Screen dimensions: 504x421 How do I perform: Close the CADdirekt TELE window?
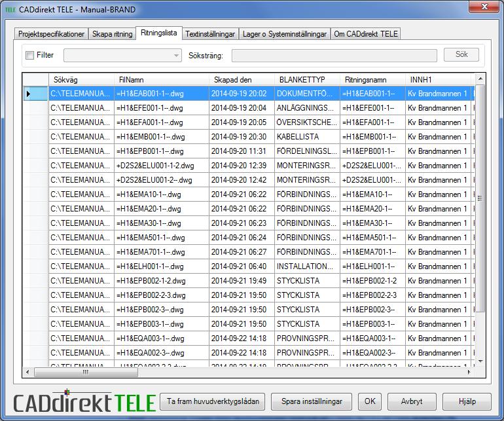click(x=484, y=7)
